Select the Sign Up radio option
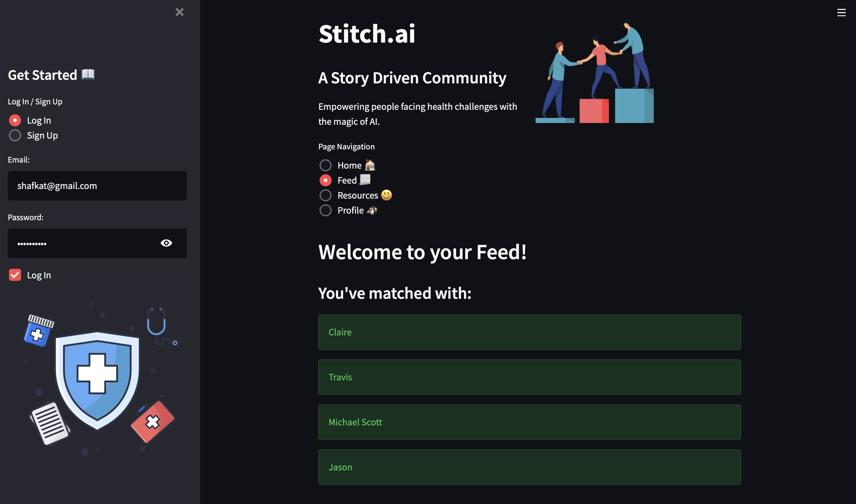The image size is (856, 504). point(15,136)
